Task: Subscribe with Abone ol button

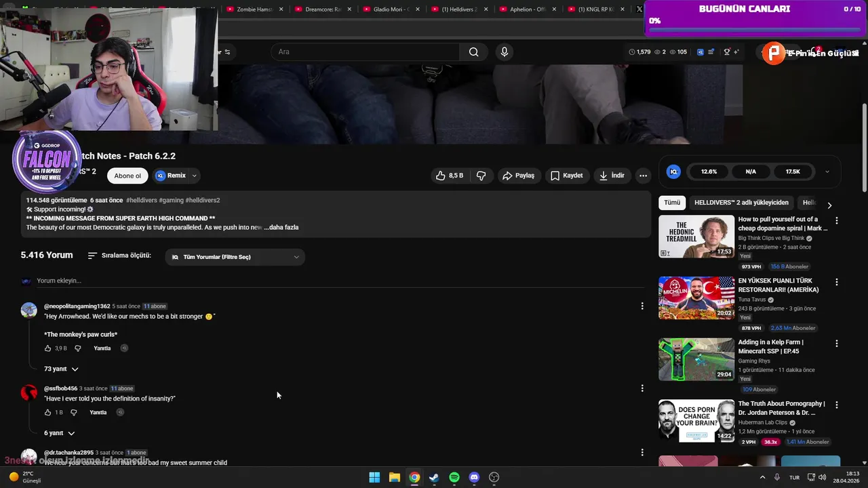Action: [x=127, y=176]
